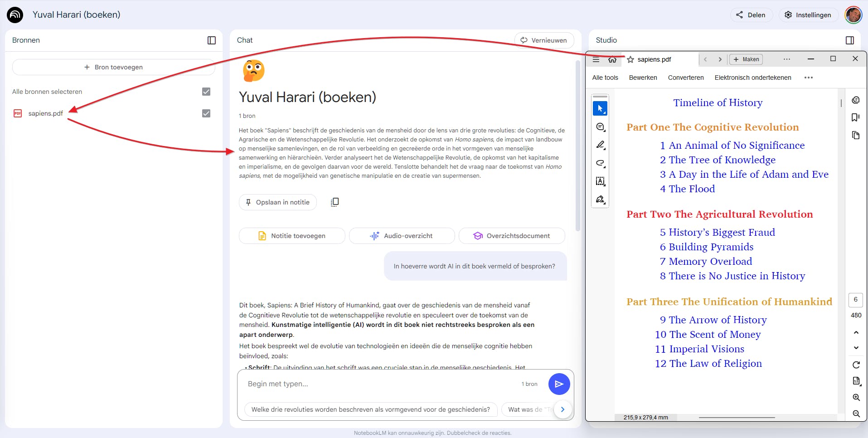Click the Delen share button
This screenshot has height=438, width=868.
pyautogui.click(x=751, y=15)
